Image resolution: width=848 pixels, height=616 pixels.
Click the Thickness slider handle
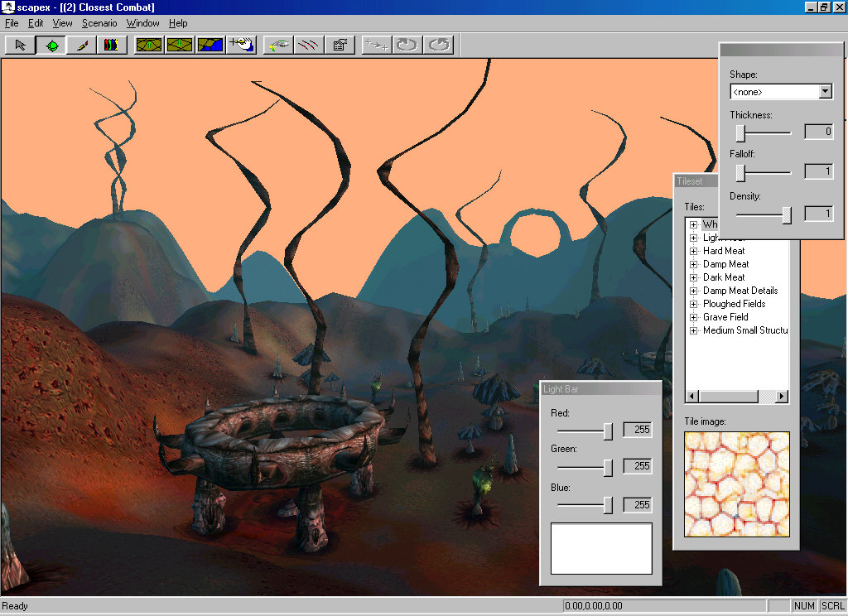740,132
